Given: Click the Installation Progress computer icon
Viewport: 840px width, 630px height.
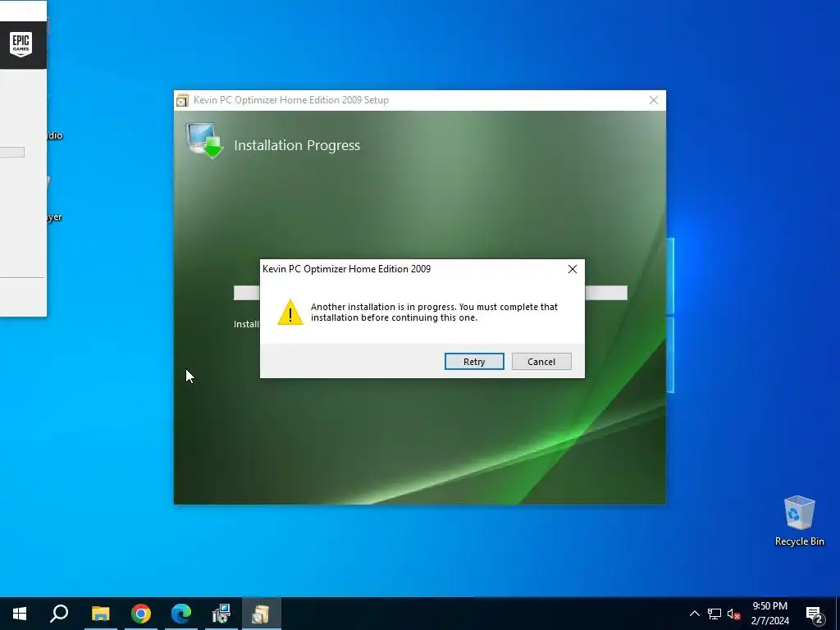Looking at the screenshot, I should [204, 140].
